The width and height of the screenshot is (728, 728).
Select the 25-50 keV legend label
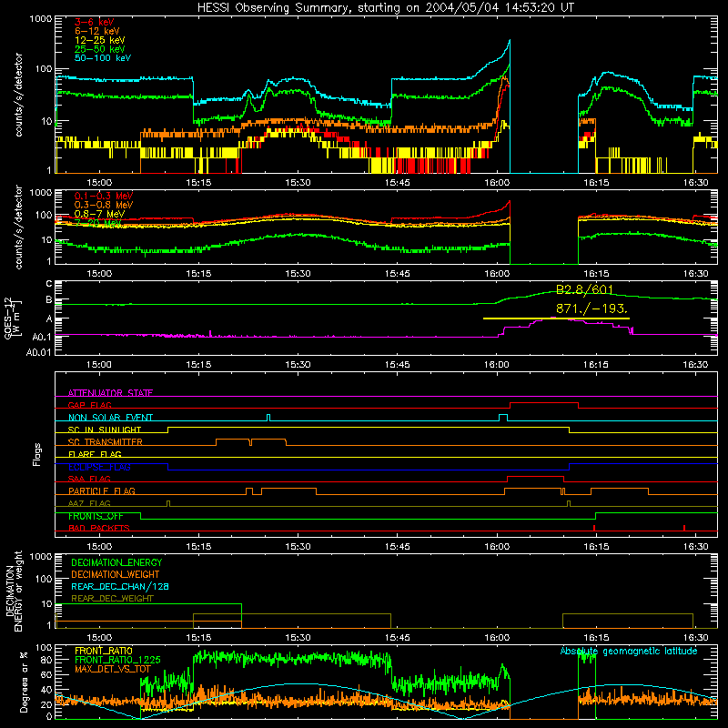100,49
